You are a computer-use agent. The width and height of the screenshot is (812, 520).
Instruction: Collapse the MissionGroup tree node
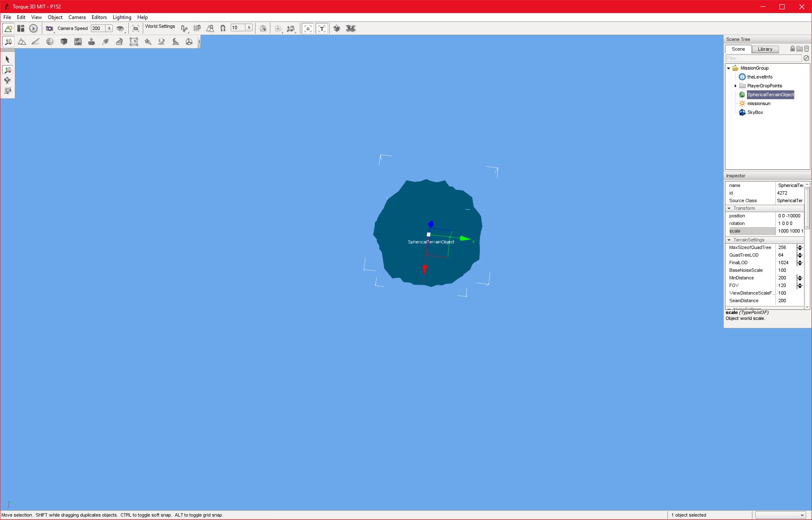pyautogui.click(x=729, y=68)
